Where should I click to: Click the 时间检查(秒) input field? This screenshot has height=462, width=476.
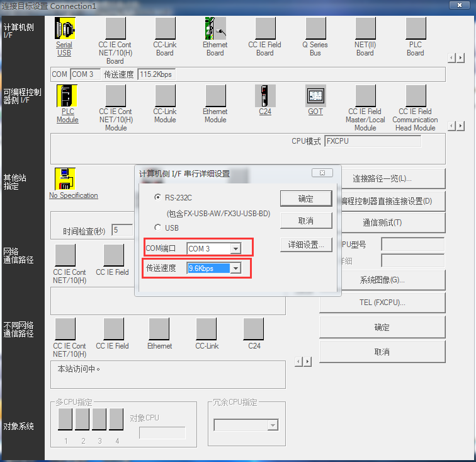click(122, 231)
